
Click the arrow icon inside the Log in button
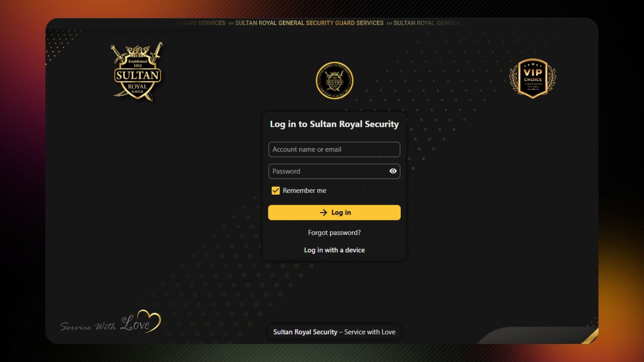tap(323, 212)
